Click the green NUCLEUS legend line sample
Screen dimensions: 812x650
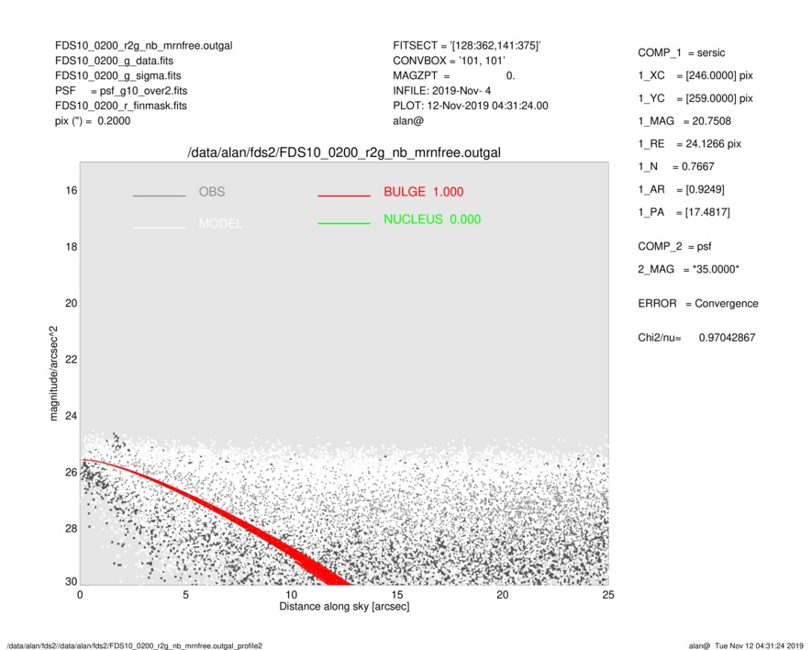pyautogui.click(x=344, y=223)
